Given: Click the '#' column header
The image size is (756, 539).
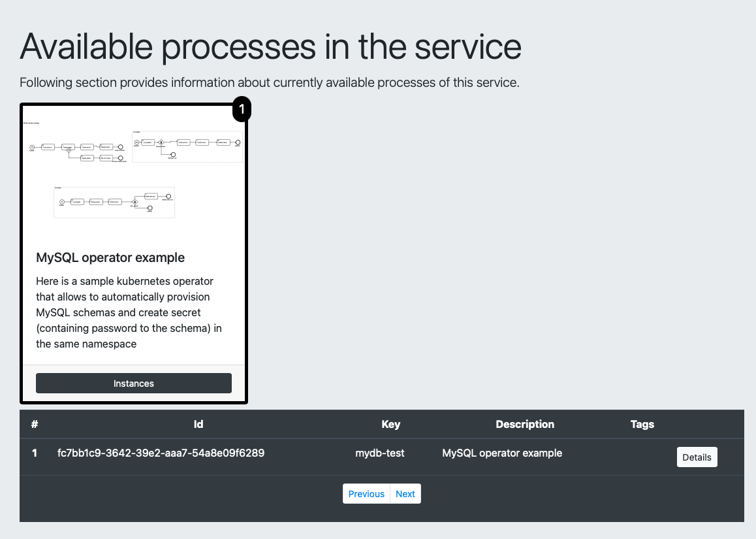Looking at the screenshot, I should (x=34, y=424).
